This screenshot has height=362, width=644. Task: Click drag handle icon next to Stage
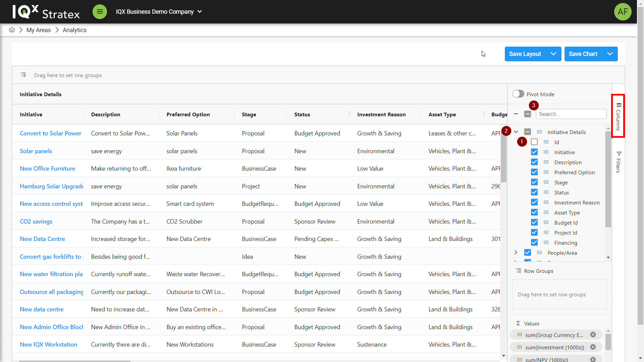tap(546, 182)
